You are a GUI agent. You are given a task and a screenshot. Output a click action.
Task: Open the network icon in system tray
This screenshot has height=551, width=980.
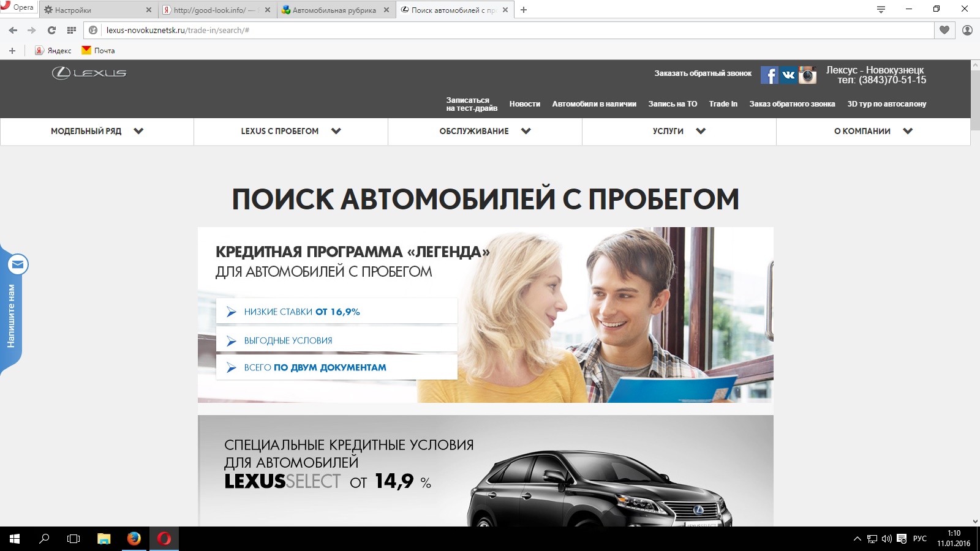click(x=872, y=539)
